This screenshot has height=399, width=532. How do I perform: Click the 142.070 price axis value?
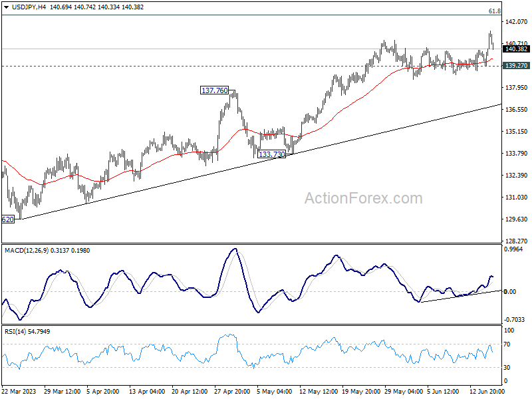(x=517, y=22)
